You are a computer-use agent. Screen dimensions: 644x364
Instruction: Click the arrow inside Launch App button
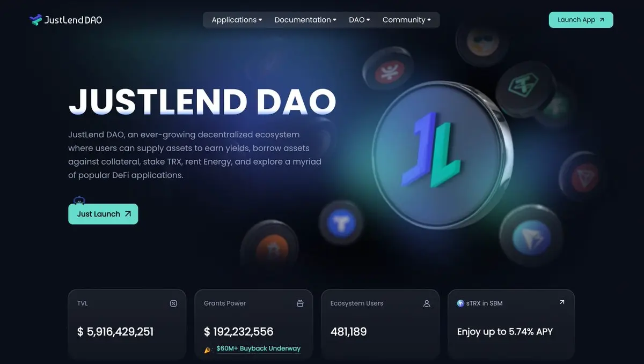tap(602, 20)
